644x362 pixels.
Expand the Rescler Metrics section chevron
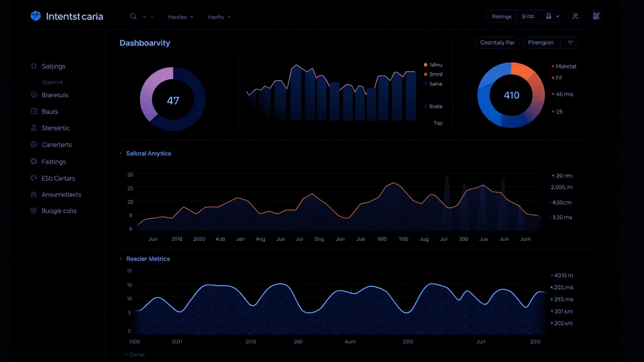coord(121,259)
